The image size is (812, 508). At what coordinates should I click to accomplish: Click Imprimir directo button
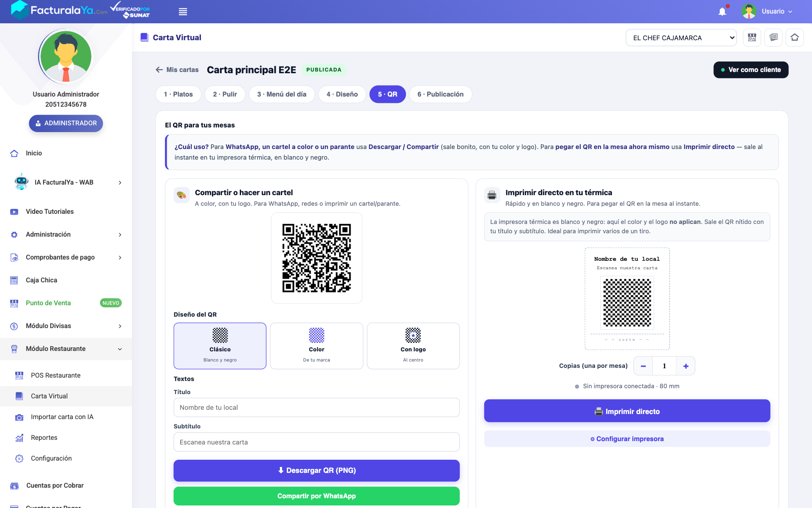tap(627, 411)
